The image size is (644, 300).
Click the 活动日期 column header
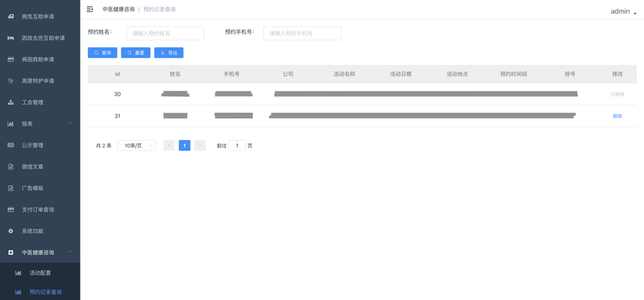coord(401,74)
